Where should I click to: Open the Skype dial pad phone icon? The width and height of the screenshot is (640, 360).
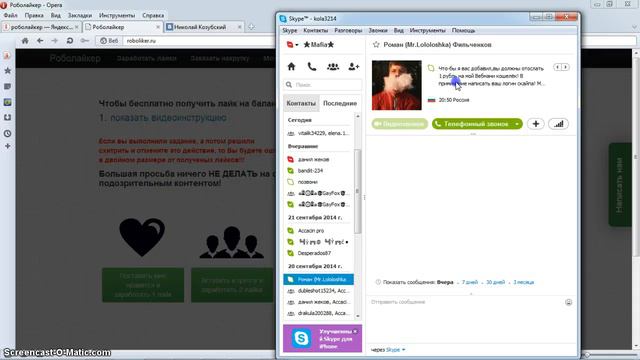[312, 67]
